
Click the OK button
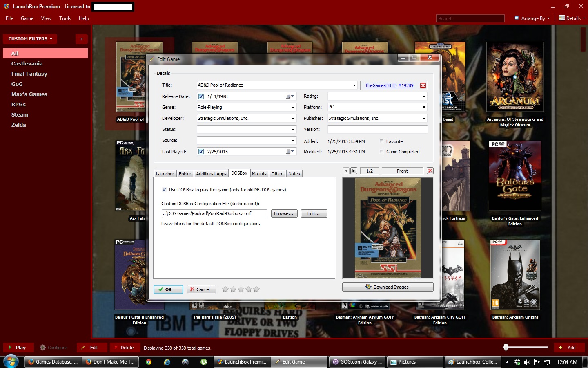168,289
